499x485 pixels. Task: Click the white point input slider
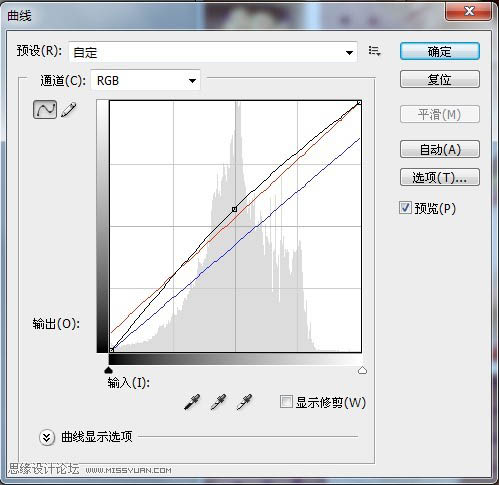[362, 370]
